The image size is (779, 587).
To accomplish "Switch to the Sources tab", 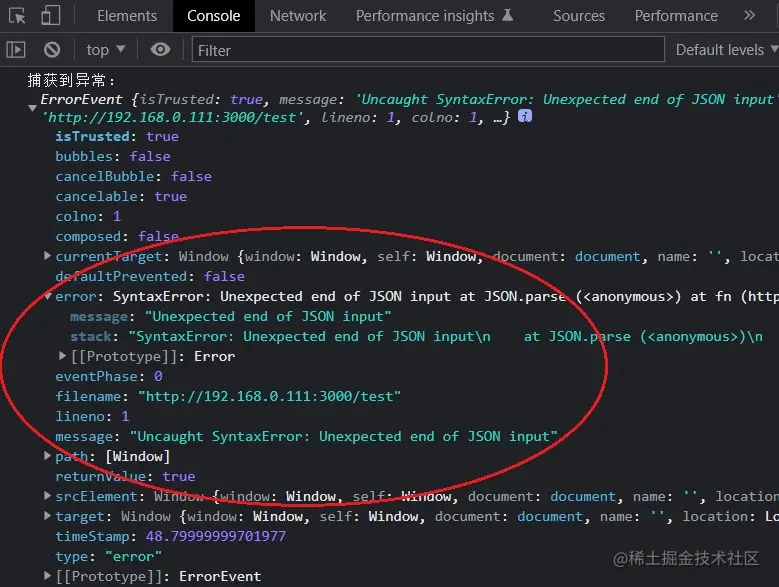I will [579, 16].
